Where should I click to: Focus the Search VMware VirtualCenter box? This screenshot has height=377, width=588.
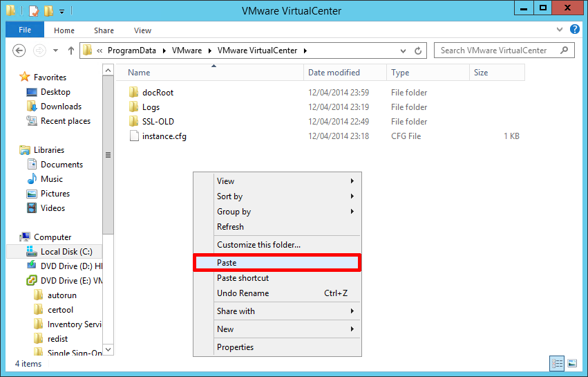(x=504, y=50)
